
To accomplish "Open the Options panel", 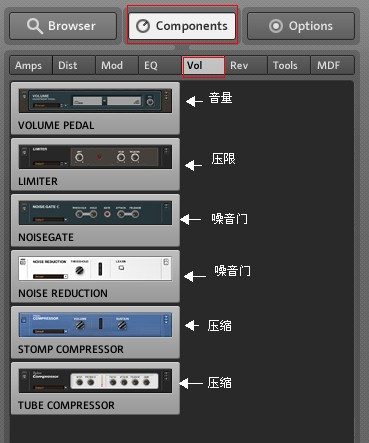I will (x=301, y=26).
